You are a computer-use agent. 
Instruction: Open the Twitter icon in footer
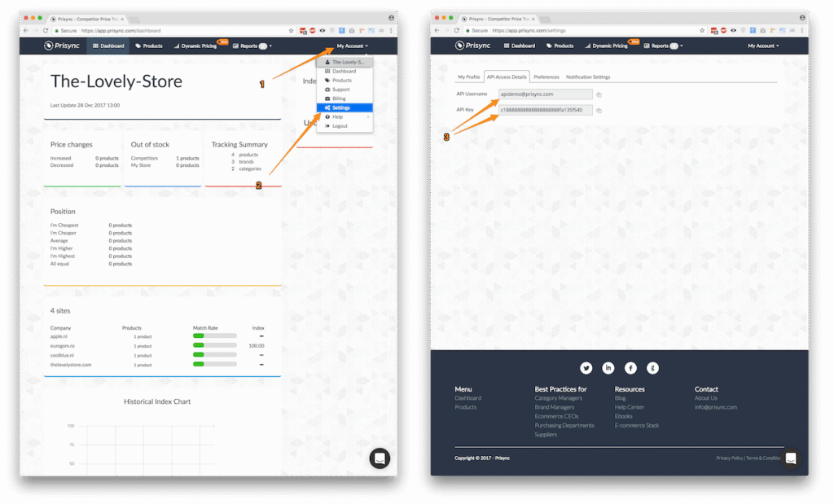coord(586,368)
